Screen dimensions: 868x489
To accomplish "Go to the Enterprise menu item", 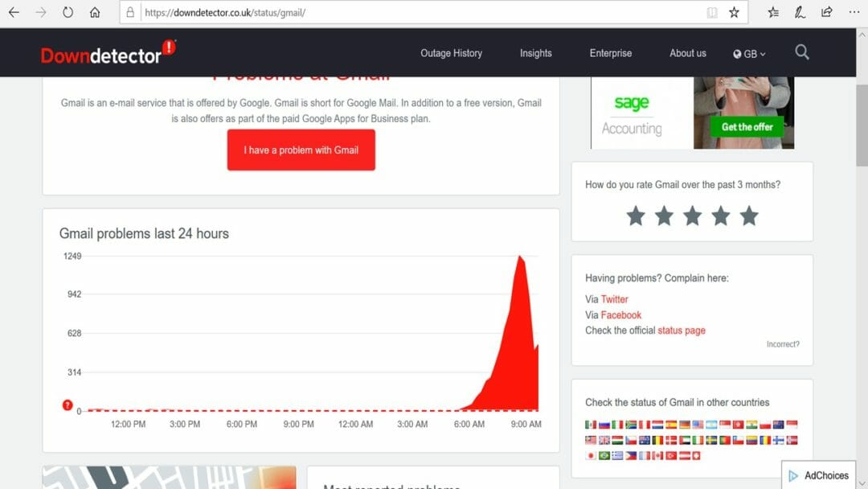I will point(611,53).
